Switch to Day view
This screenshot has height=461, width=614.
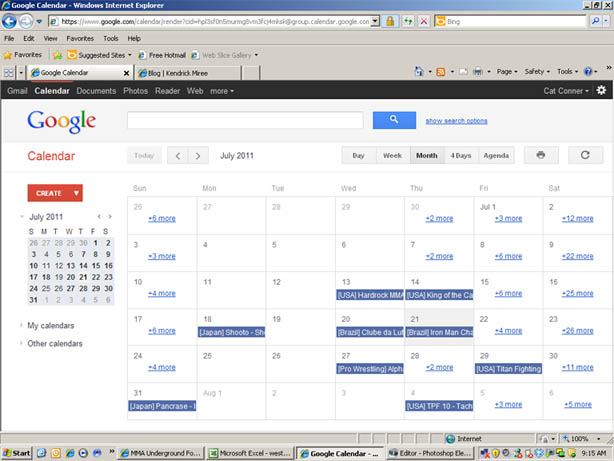coord(358,155)
